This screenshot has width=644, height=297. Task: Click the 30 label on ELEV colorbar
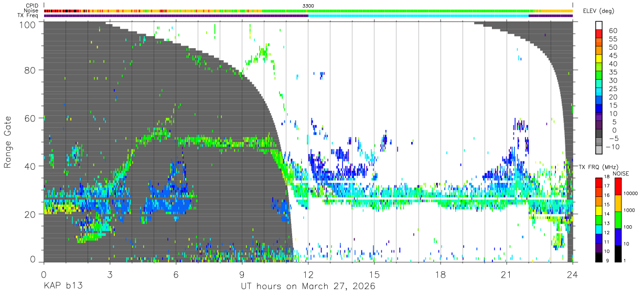point(612,80)
